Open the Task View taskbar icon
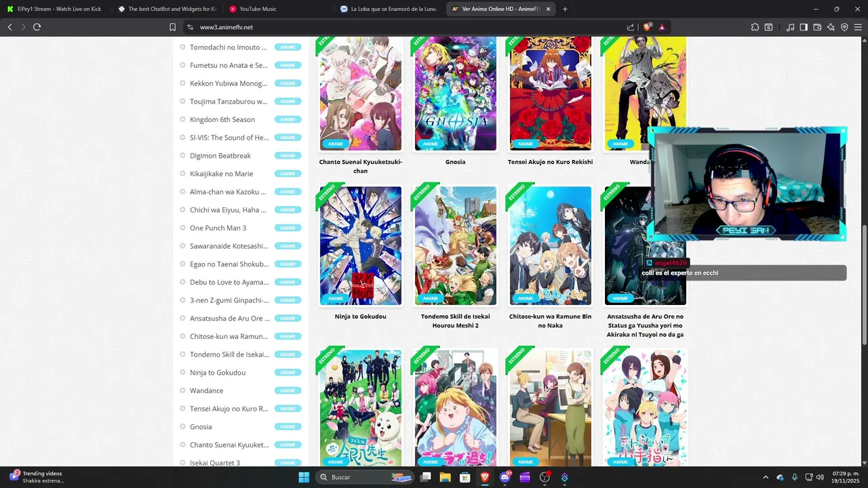This screenshot has width=868, height=488. [x=426, y=477]
